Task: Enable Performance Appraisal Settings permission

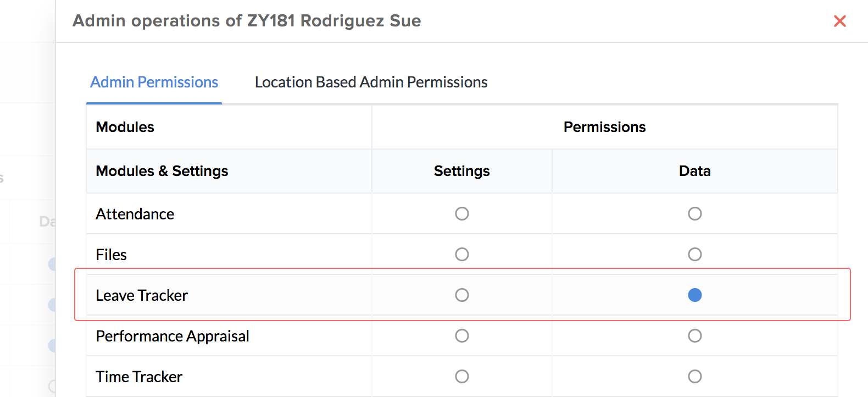Action: [462, 336]
